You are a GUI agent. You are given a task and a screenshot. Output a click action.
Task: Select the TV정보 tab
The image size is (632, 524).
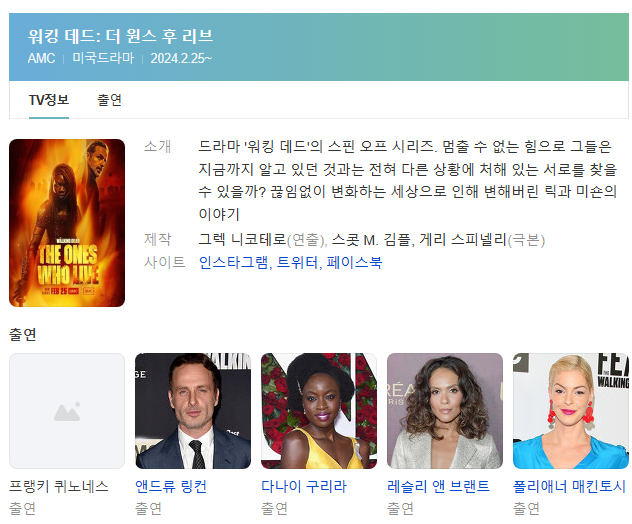tap(49, 100)
